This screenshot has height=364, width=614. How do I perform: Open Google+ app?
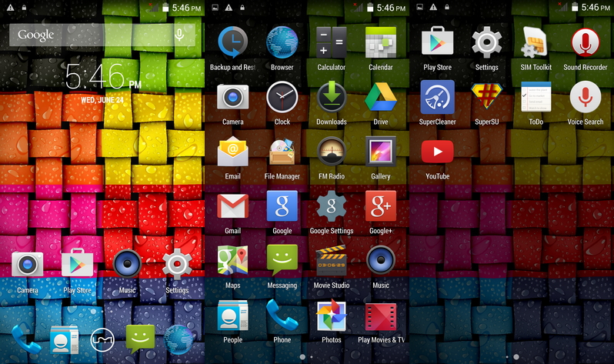(x=381, y=206)
